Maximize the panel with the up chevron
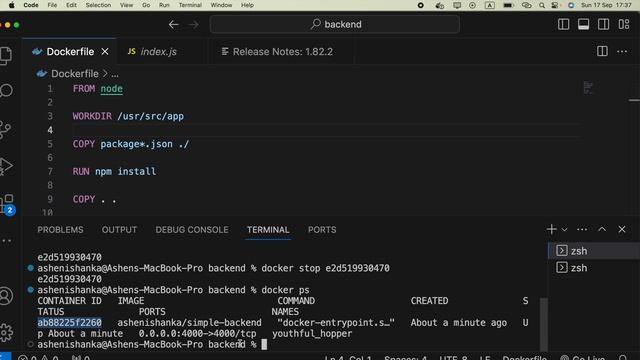 pos(602,229)
